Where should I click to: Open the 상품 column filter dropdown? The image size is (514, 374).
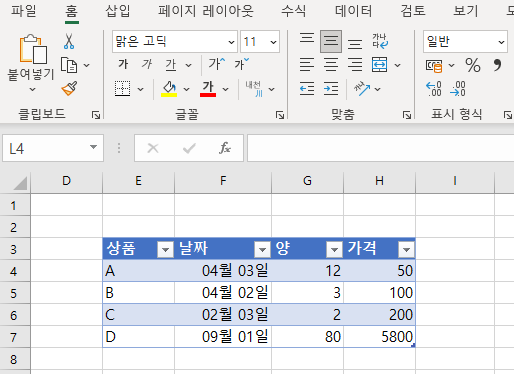click(165, 249)
